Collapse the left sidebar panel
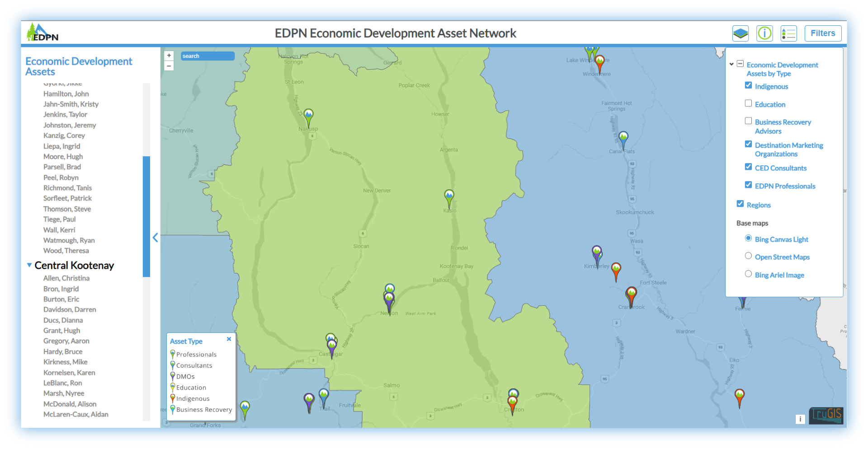 click(x=156, y=238)
